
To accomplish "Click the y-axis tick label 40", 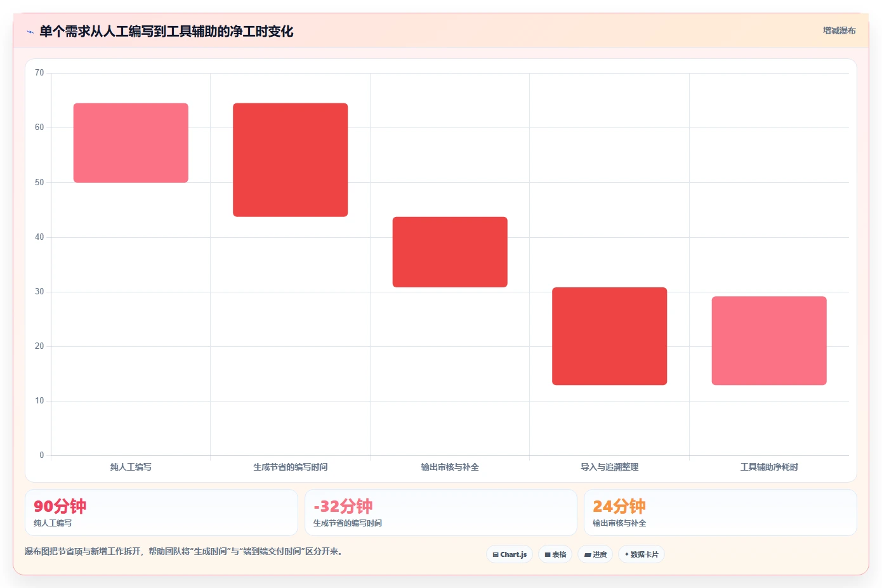I will (39, 237).
